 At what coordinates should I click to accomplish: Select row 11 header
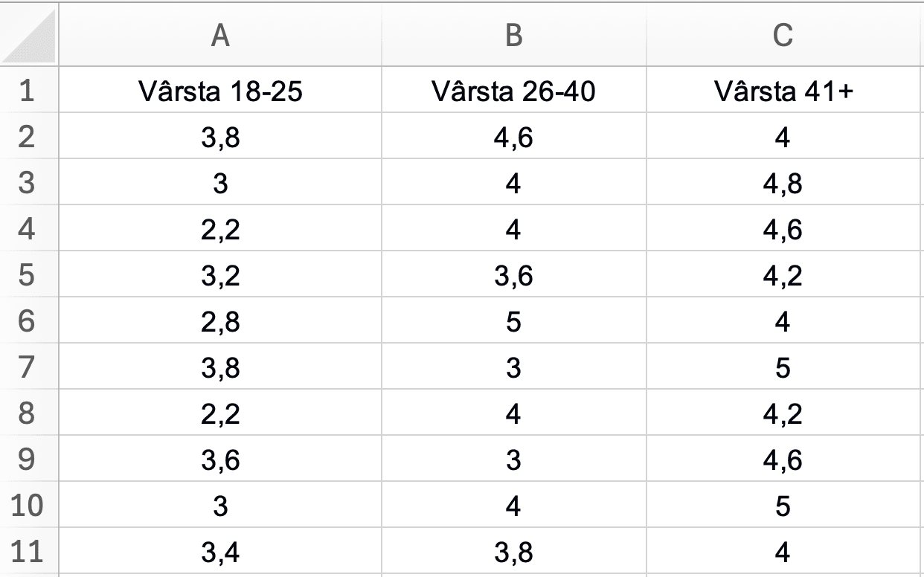click(28, 552)
